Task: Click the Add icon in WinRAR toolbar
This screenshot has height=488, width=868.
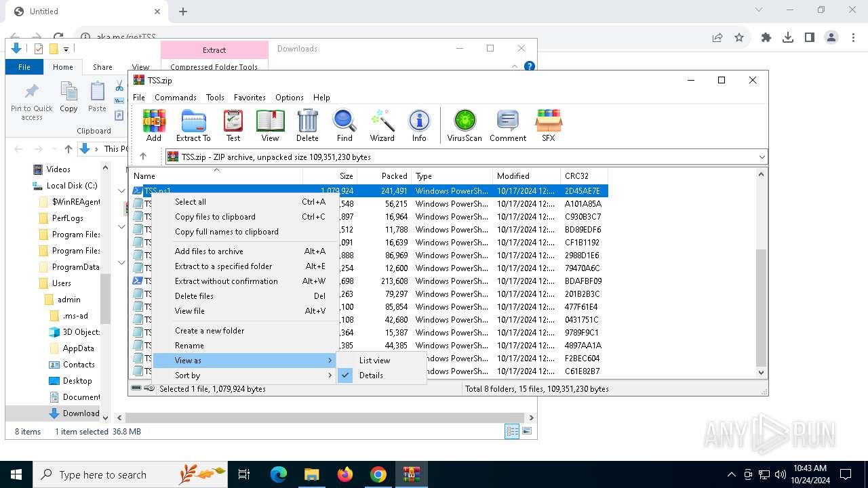Action: 154,126
